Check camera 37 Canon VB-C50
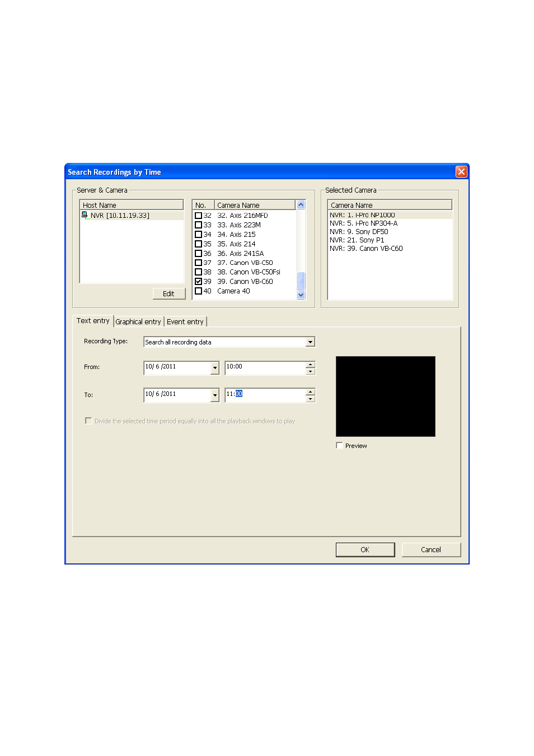 tap(198, 263)
